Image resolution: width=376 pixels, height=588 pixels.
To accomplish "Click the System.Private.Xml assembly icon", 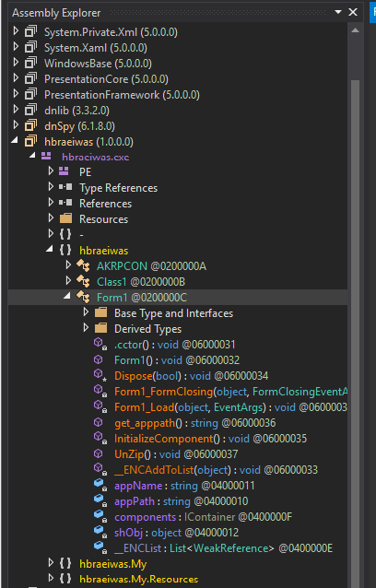I will click(x=31, y=31).
